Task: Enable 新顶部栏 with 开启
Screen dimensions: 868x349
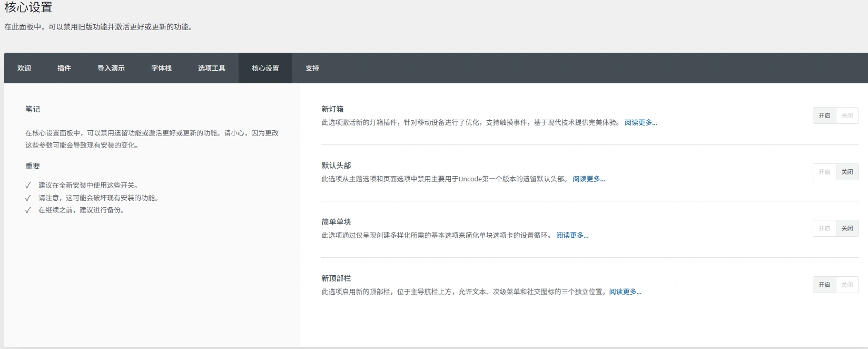Action: tap(824, 285)
